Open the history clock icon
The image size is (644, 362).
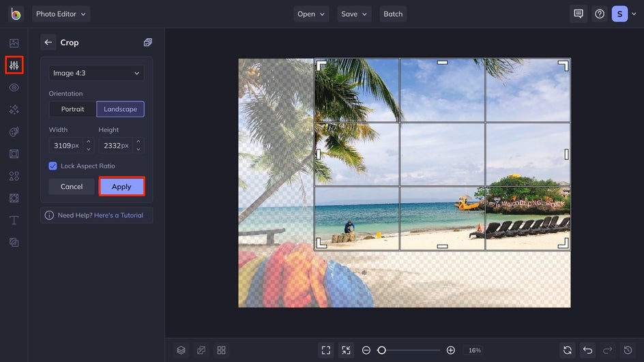(628, 350)
